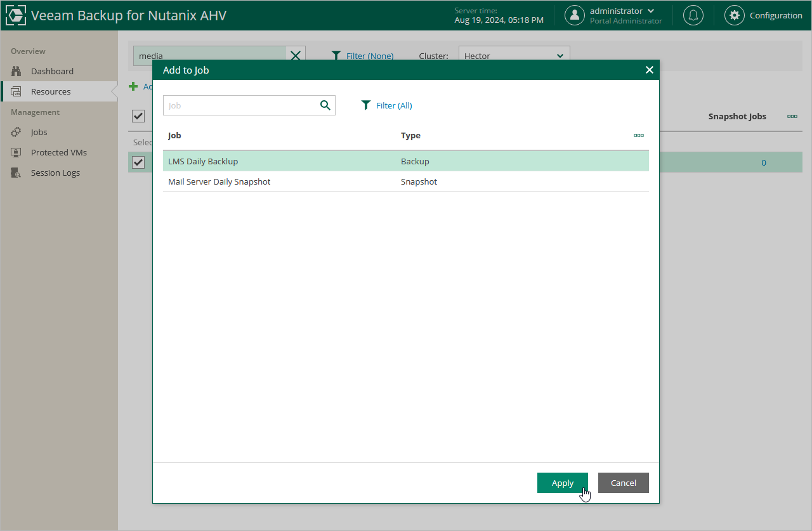Open the administrator user profile icon

[575, 15]
